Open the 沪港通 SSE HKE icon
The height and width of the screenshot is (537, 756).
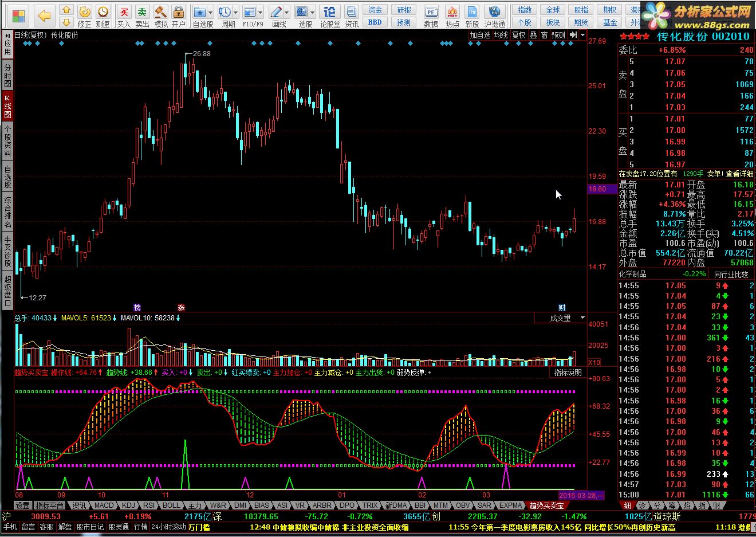494,11
